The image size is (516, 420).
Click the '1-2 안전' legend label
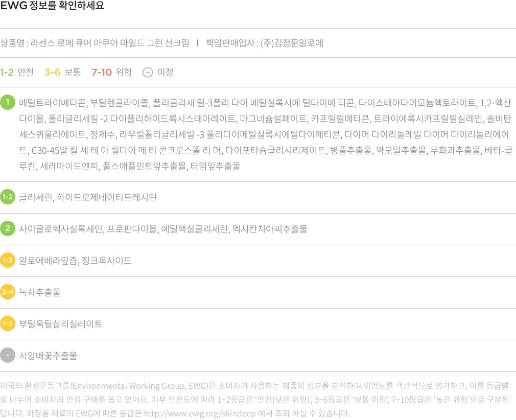[17, 73]
